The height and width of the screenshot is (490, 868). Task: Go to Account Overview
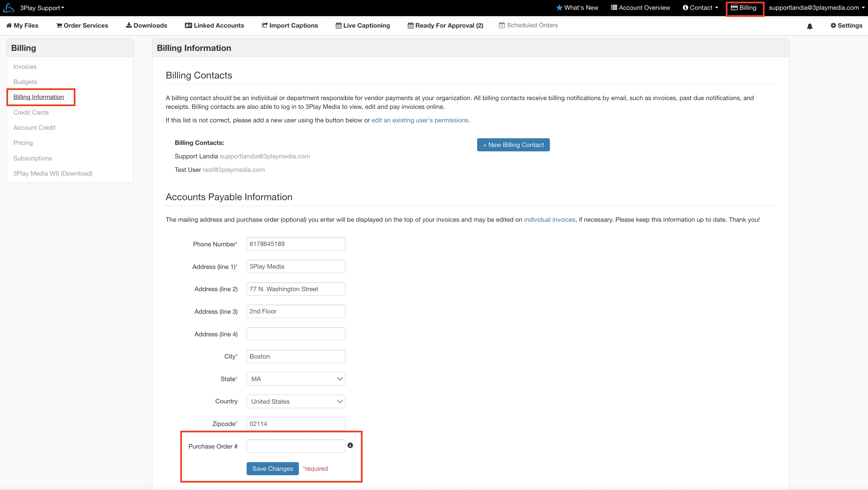click(640, 8)
